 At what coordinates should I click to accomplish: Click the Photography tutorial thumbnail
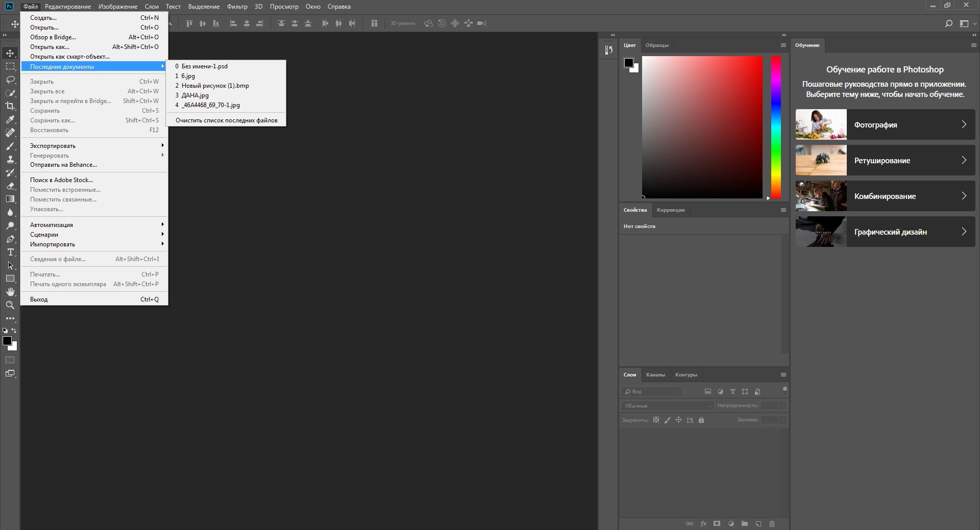pyautogui.click(x=821, y=124)
